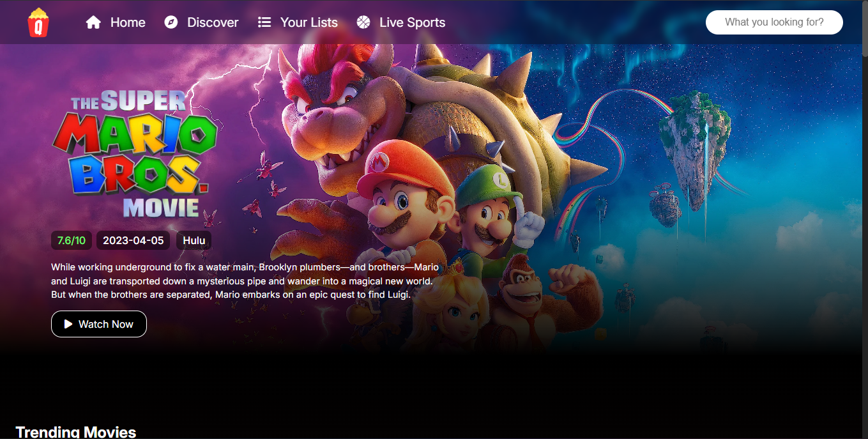Click the Watch Now button

(x=99, y=324)
